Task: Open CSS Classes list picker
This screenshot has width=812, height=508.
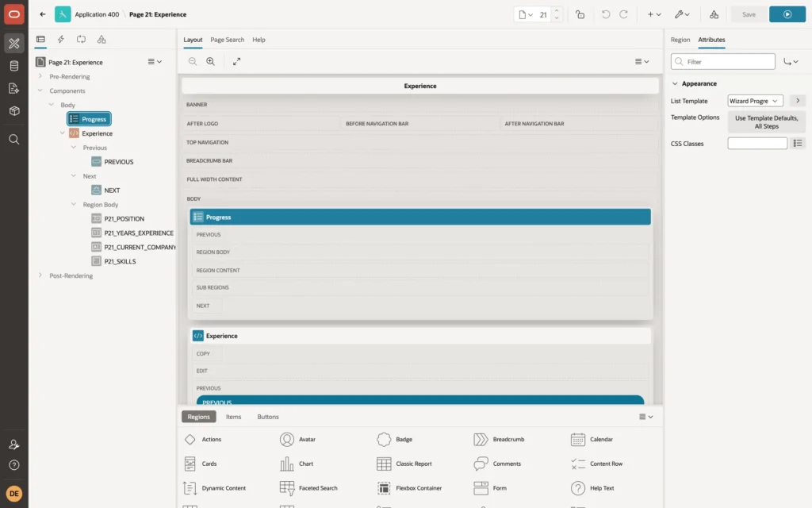Action: point(798,143)
